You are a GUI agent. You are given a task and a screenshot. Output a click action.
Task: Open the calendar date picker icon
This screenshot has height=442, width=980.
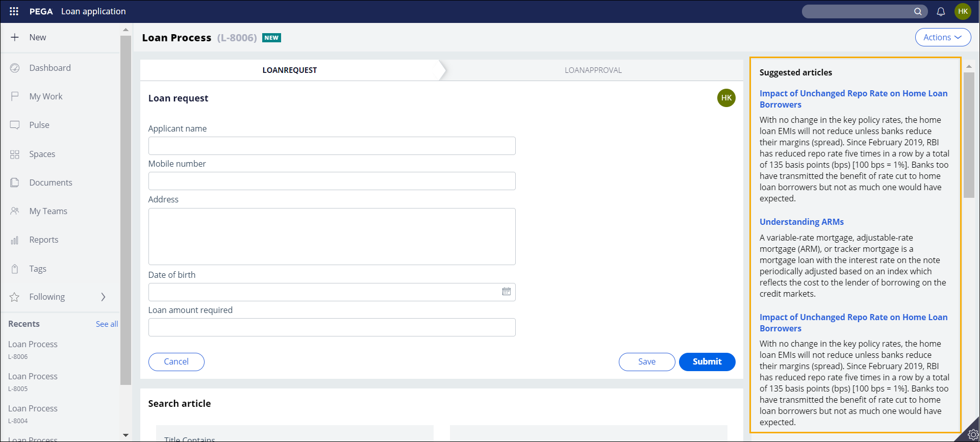(x=506, y=292)
